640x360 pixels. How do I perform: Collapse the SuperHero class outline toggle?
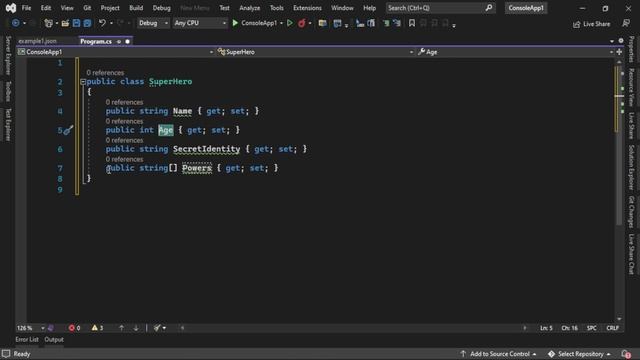[83, 82]
